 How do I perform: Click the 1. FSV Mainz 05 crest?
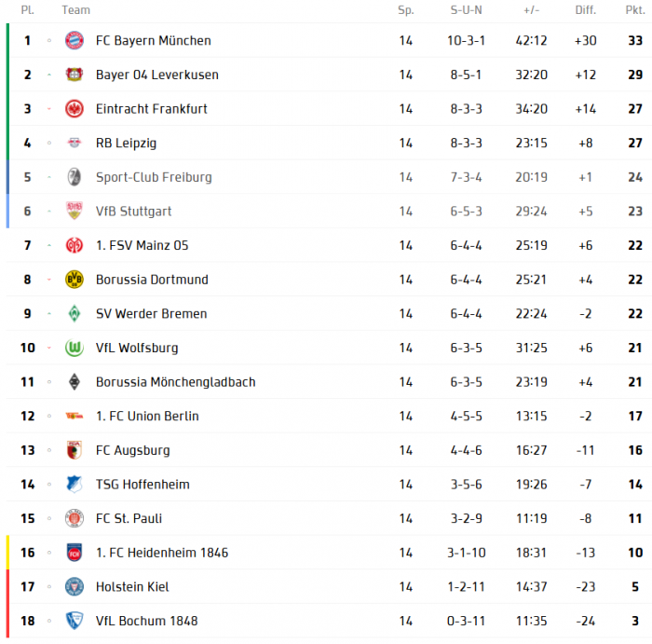click(x=75, y=245)
